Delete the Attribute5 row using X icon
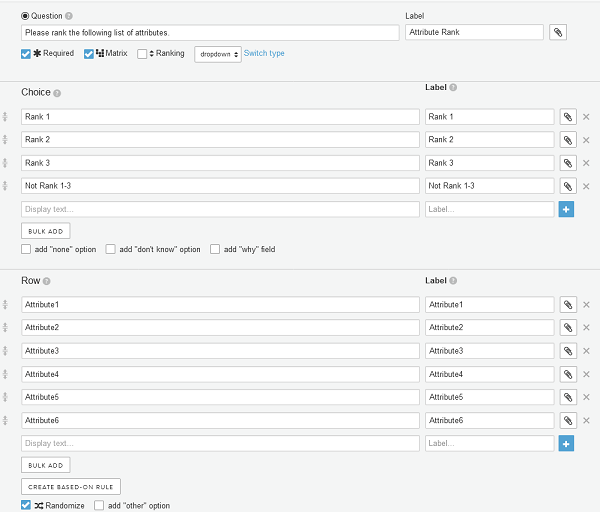600x512 pixels. 586,397
